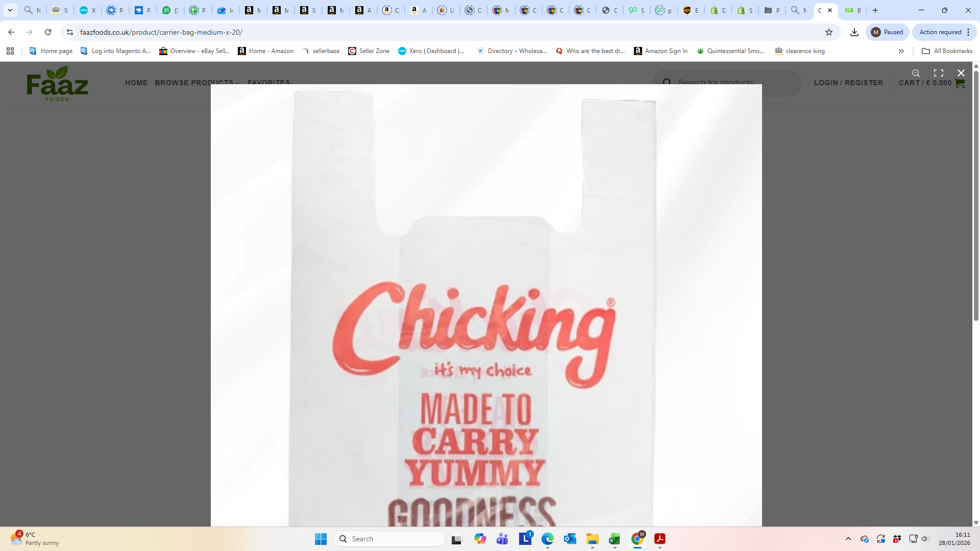Image resolution: width=980 pixels, height=551 pixels.
Task: Toggle lightbox fullscreen icon
Action: 938,73
